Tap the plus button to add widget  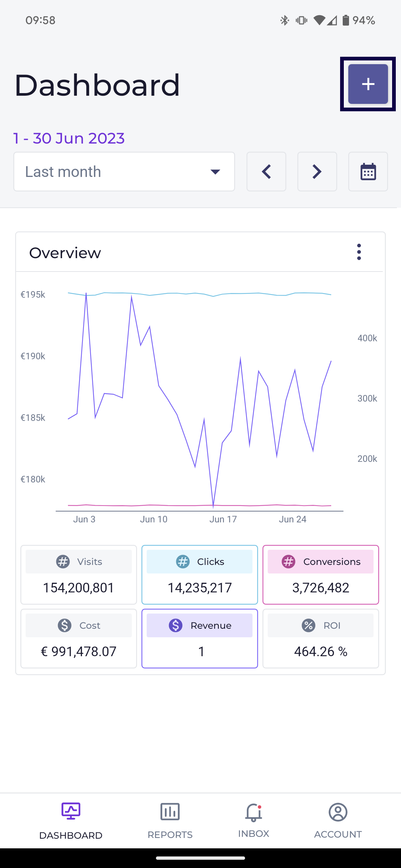368,84
